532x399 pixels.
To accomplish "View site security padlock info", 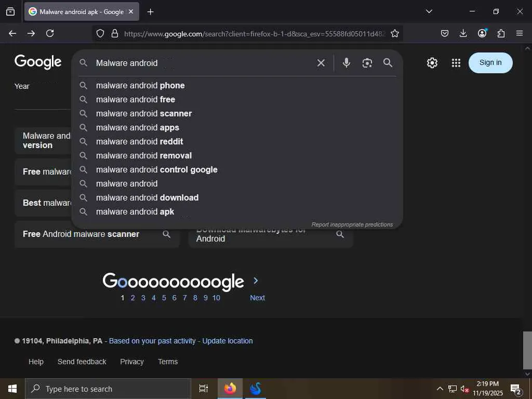I will click(x=115, y=33).
